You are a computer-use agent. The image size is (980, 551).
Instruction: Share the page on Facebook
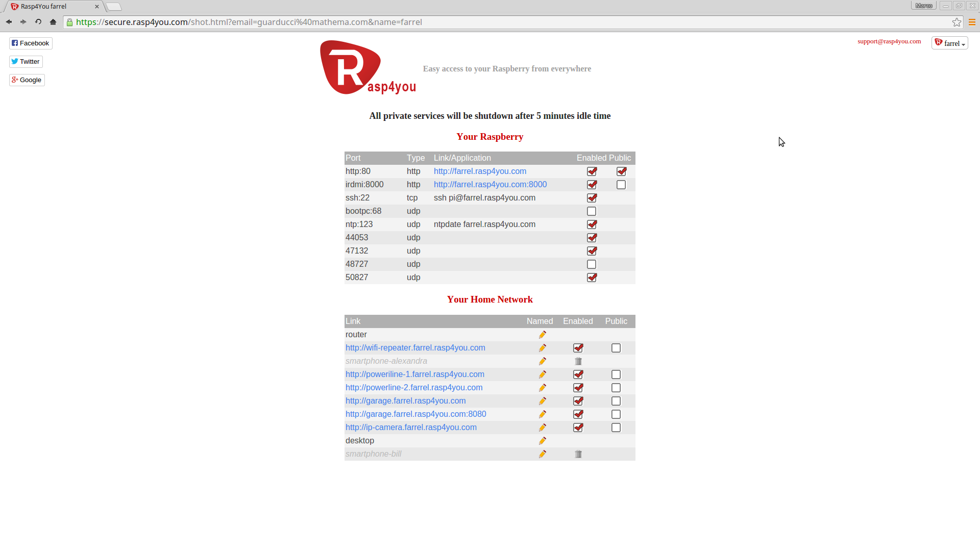(x=30, y=43)
